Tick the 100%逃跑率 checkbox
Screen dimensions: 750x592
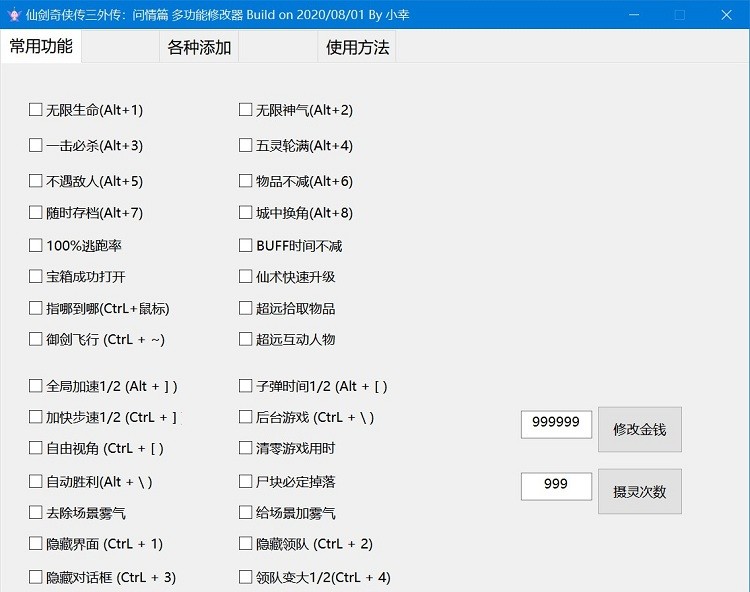point(35,245)
